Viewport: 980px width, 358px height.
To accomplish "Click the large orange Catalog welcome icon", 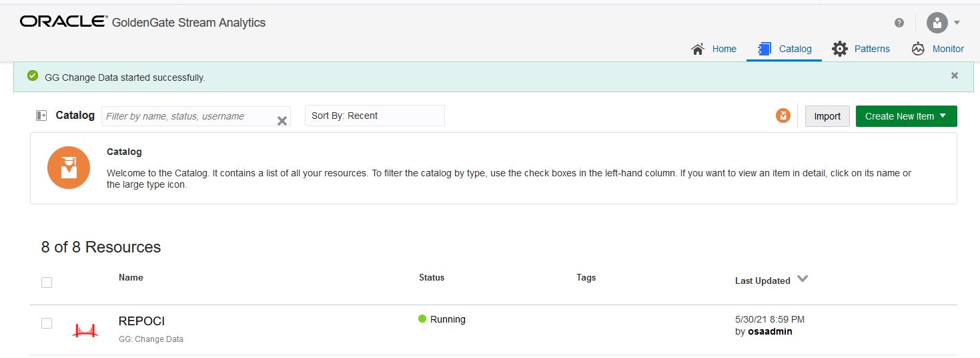I will click(69, 168).
